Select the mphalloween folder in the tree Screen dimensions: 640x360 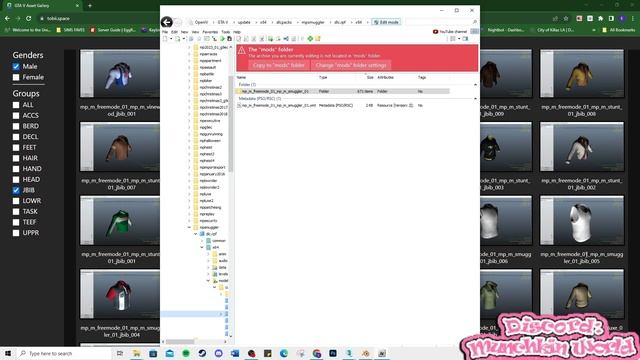tap(210, 141)
